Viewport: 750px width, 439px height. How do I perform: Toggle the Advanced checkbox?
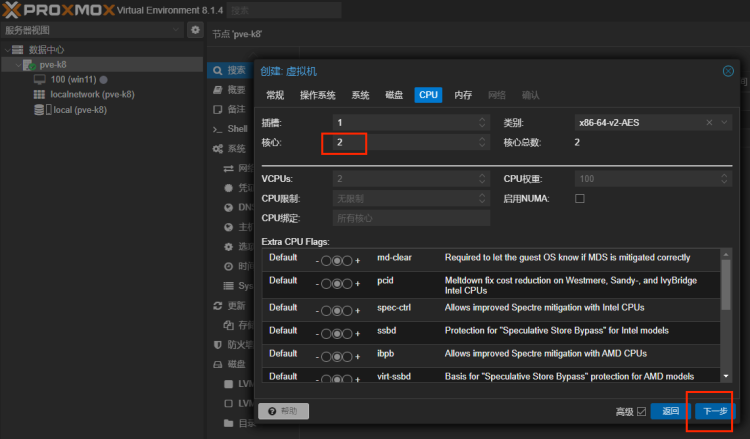point(641,411)
